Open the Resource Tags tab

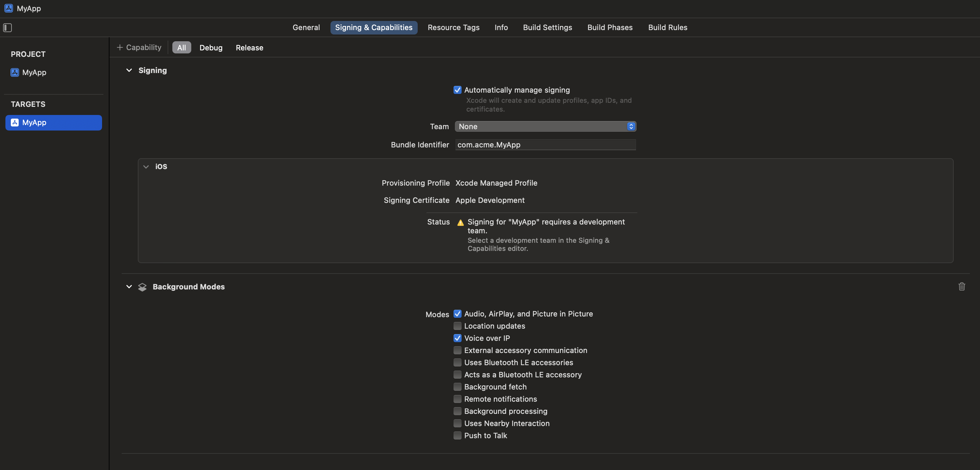click(454, 27)
